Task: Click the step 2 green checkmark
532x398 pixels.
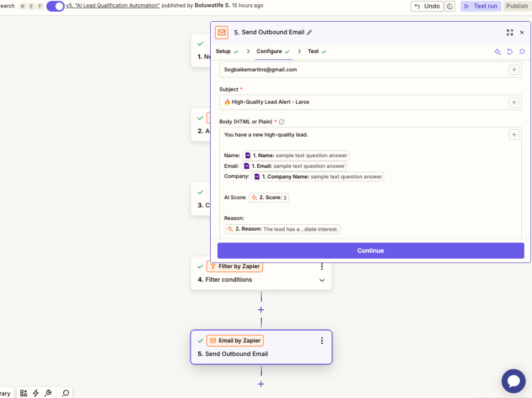Action: point(200,118)
